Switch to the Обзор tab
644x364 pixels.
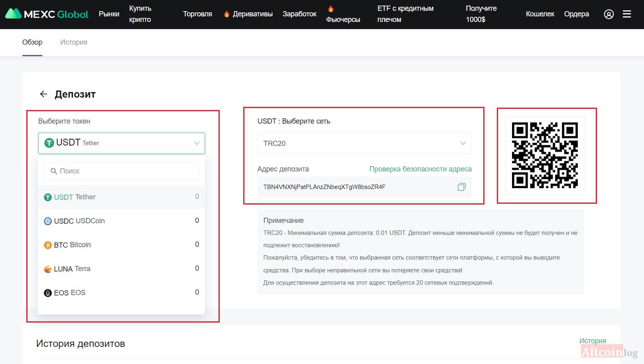point(32,42)
